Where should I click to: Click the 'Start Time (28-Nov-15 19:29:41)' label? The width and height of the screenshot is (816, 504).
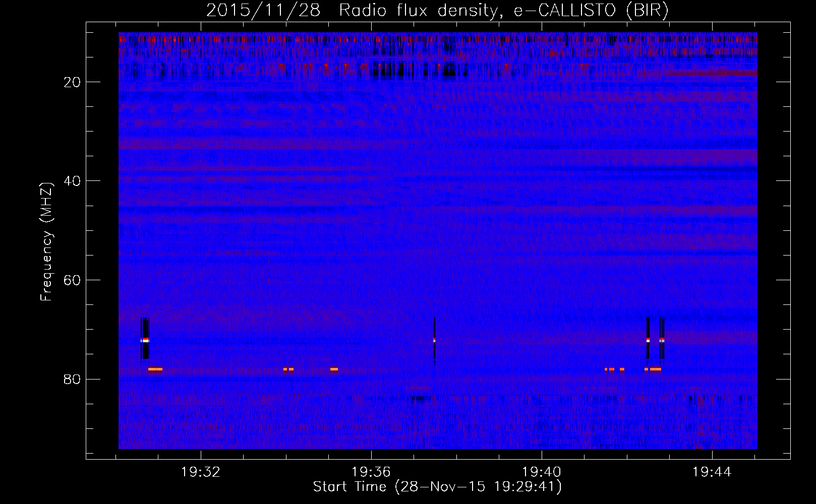click(x=437, y=487)
